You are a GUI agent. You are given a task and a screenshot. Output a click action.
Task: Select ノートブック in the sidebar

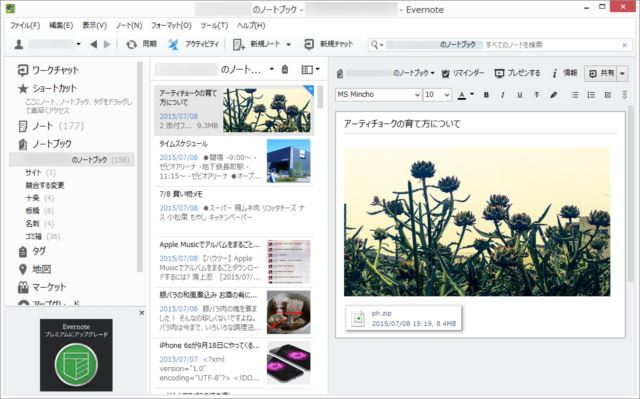45,144
